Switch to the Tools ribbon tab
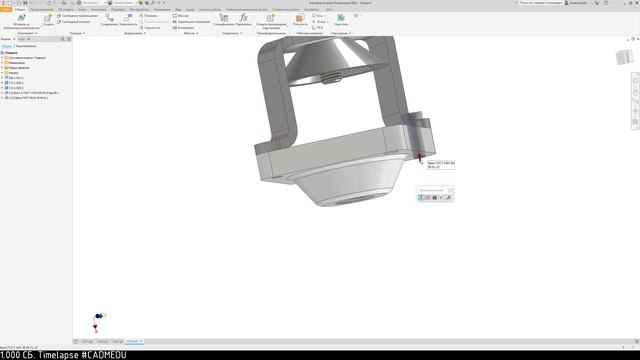Screen dimensions: 640x360 tap(139, 9)
